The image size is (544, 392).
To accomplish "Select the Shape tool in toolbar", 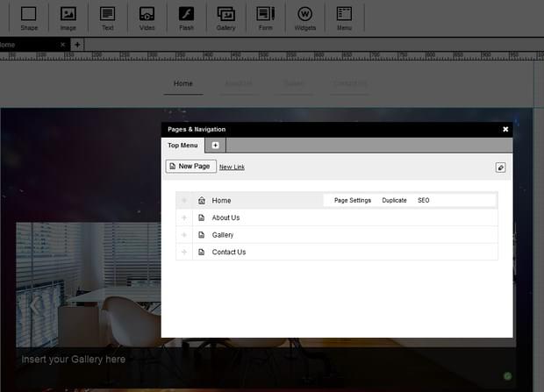I will coord(29,18).
